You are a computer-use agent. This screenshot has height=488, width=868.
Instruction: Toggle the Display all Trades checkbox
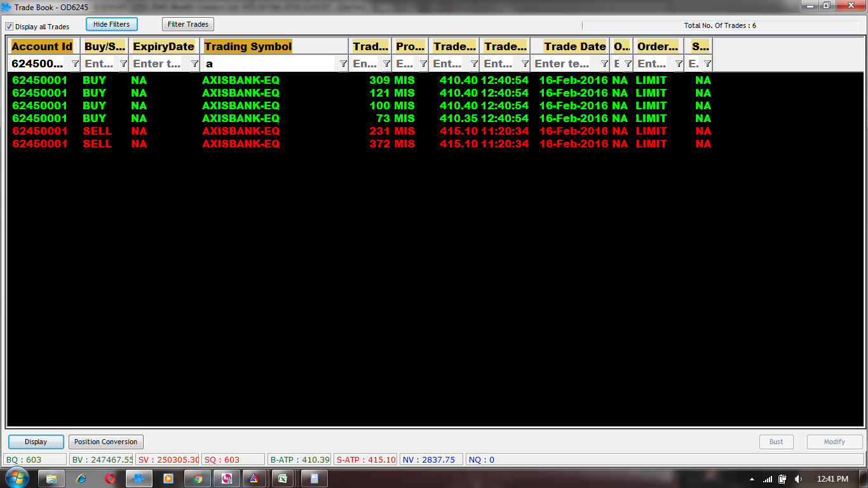[x=10, y=27]
